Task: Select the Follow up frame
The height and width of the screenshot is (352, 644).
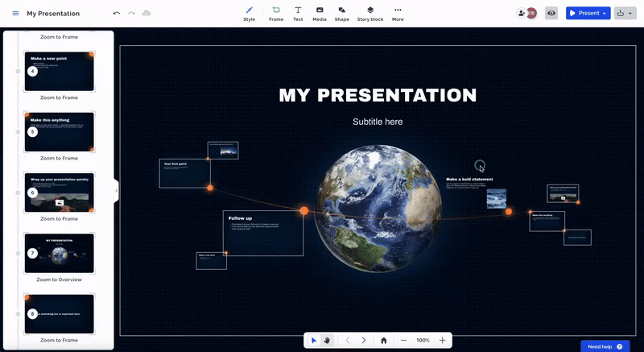Action: tap(263, 234)
